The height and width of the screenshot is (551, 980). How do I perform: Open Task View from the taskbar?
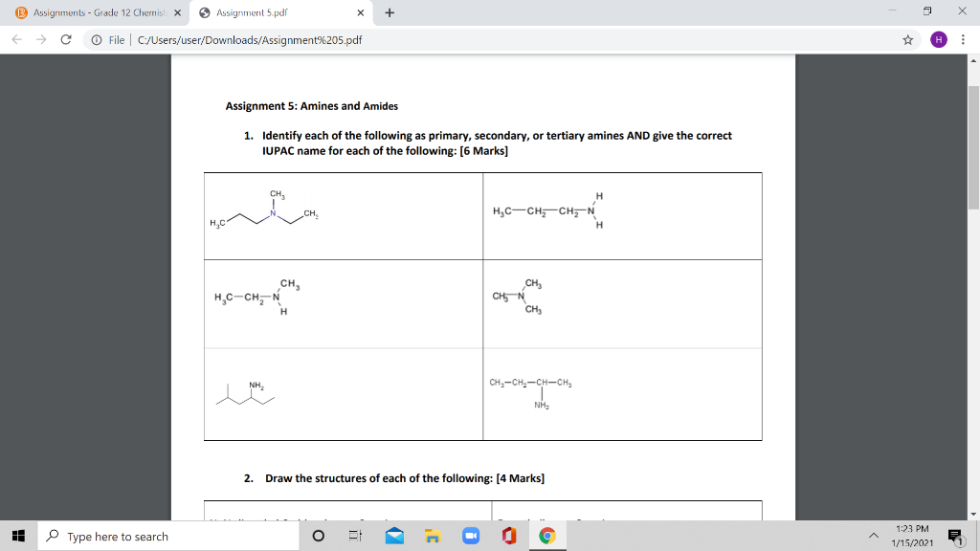pyautogui.click(x=355, y=536)
